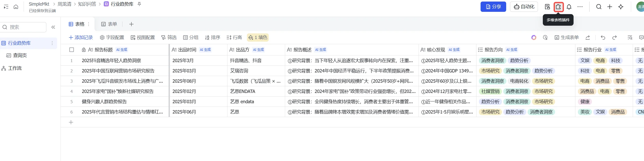Viewport: 644px width, 161px height.
Task: Select cell 2025年08月
Action: [198, 81]
